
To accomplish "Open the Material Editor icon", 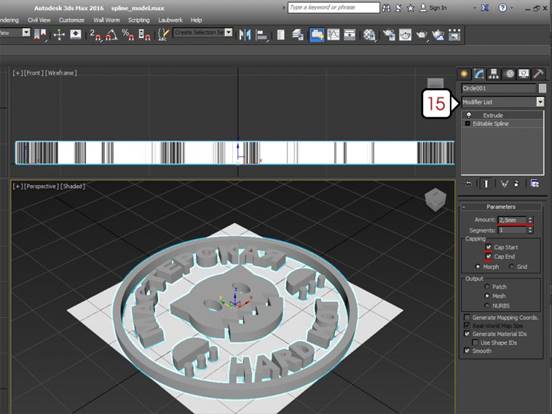I will click(x=369, y=34).
